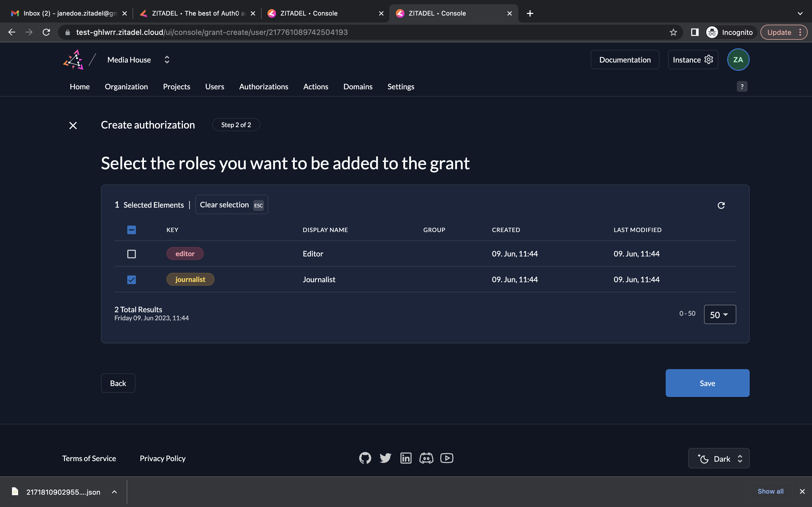Open the YouTube icon link in footer

coord(447,458)
